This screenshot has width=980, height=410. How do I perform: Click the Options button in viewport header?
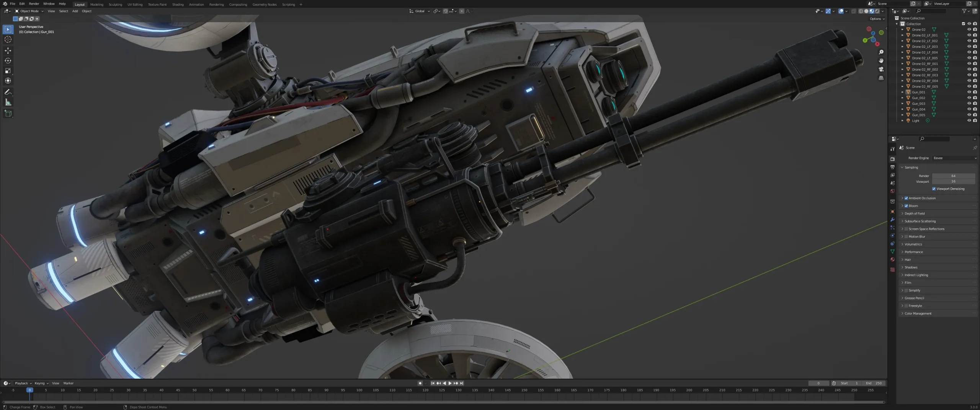click(876, 18)
